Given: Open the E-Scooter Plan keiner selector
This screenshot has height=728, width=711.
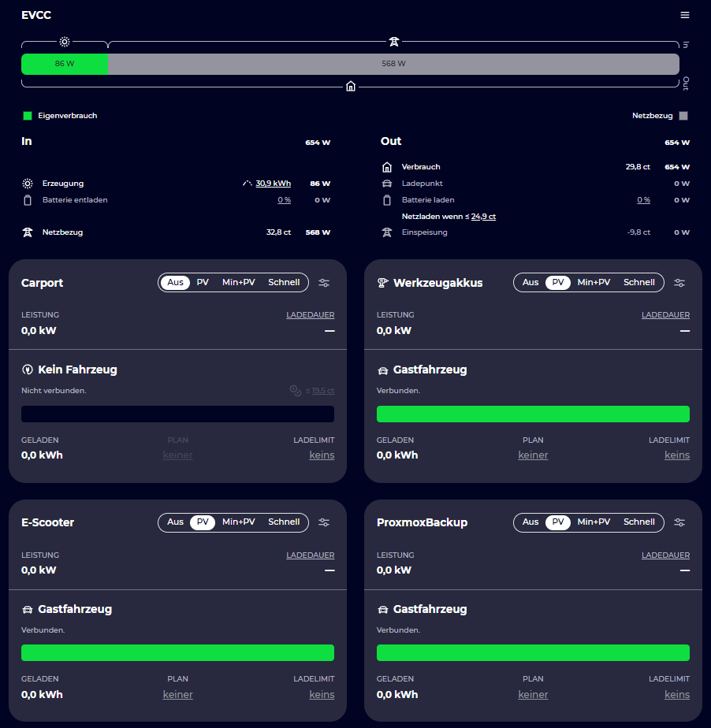Looking at the screenshot, I should (x=178, y=695).
